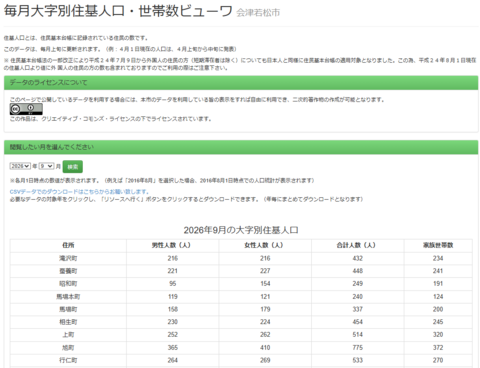Click the 女性人数（人） column header
This screenshot has width=480, height=368.
click(x=265, y=245)
